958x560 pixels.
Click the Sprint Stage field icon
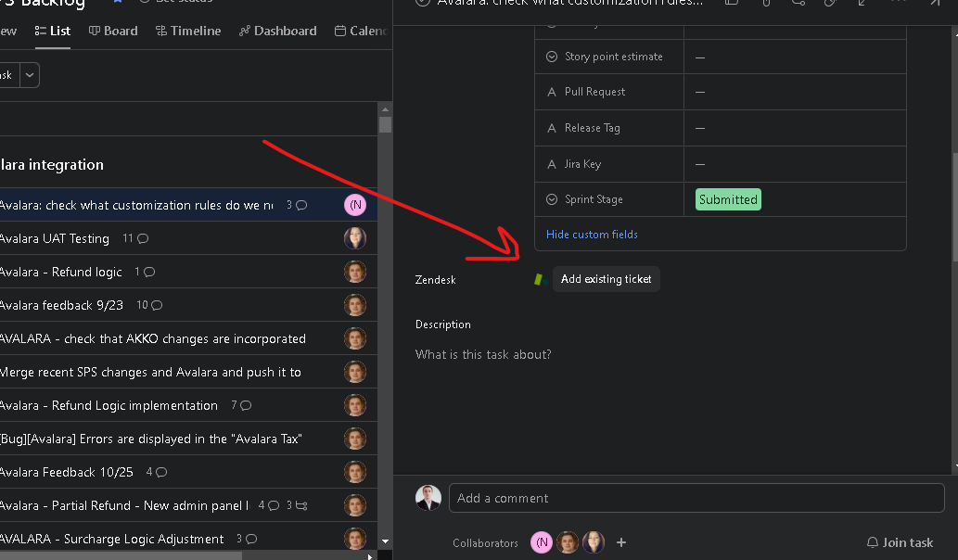point(552,199)
